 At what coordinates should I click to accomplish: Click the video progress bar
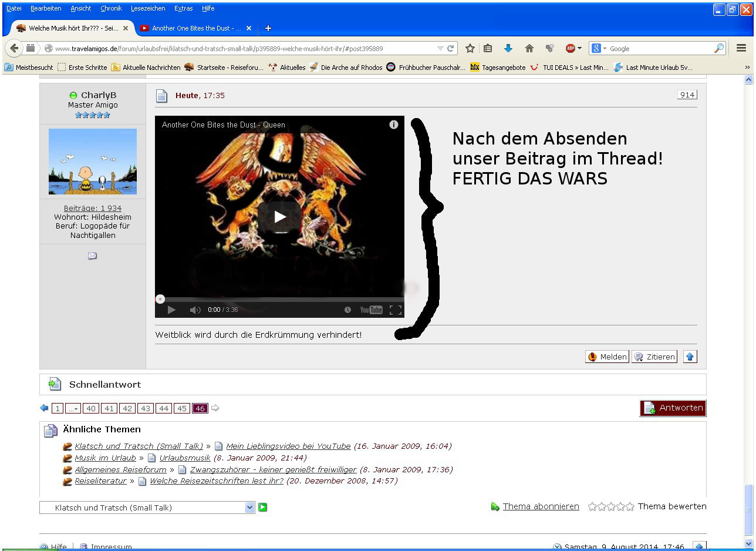pyautogui.click(x=279, y=300)
